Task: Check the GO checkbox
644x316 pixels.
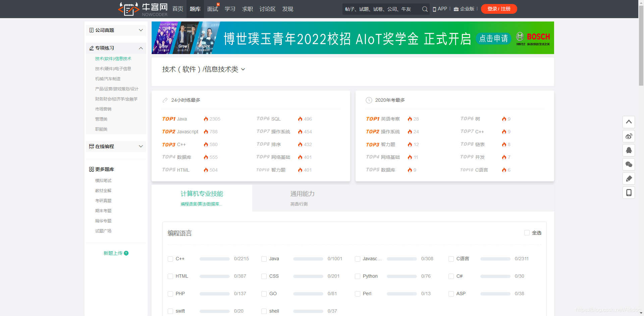Action: tap(264, 294)
